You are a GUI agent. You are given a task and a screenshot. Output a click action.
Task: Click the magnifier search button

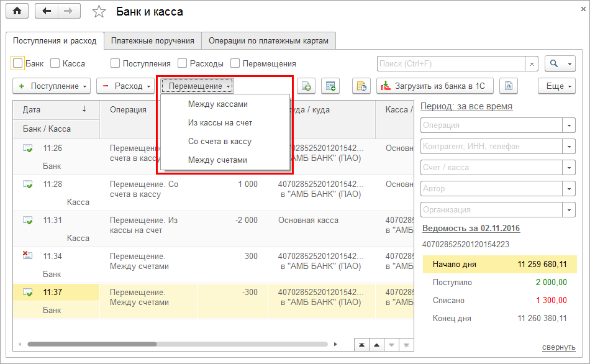[554, 64]
